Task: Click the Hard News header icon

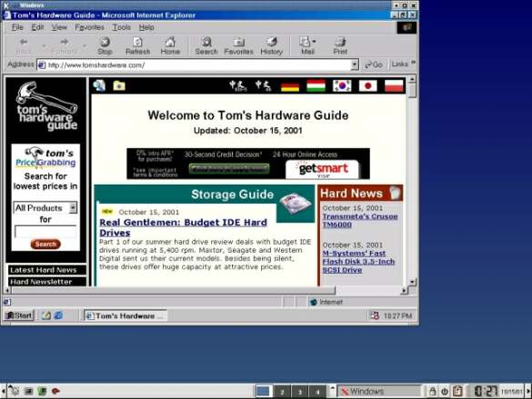Action: [x=395, y=193]
